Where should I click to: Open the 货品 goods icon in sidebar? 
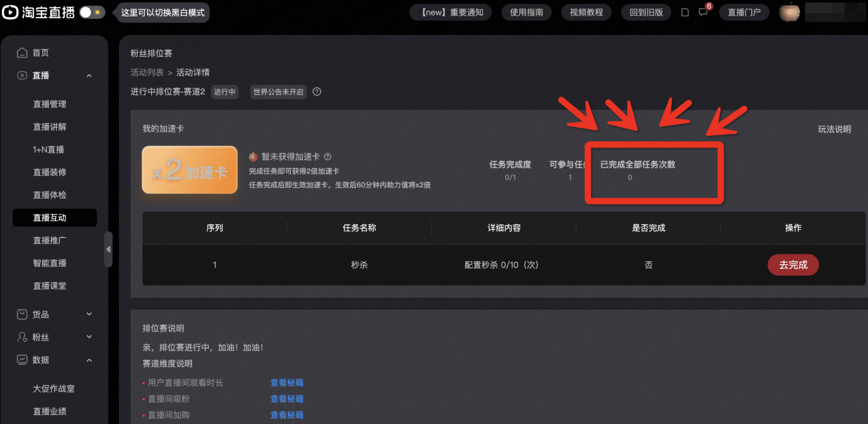[21, 314]
